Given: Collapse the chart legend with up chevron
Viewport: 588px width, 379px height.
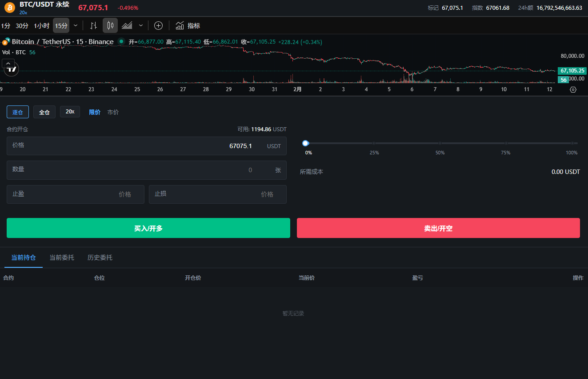Looking at the screenshot, I should pos(8,64).
